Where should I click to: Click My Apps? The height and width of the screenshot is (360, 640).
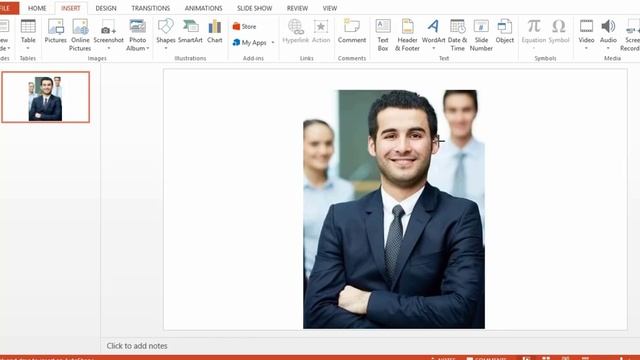(x=249, y=42)
